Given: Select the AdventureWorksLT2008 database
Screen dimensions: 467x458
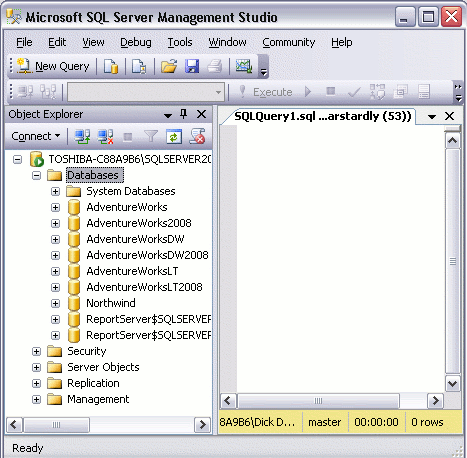Looking at the screenshot, I should (x=144, y=287).
